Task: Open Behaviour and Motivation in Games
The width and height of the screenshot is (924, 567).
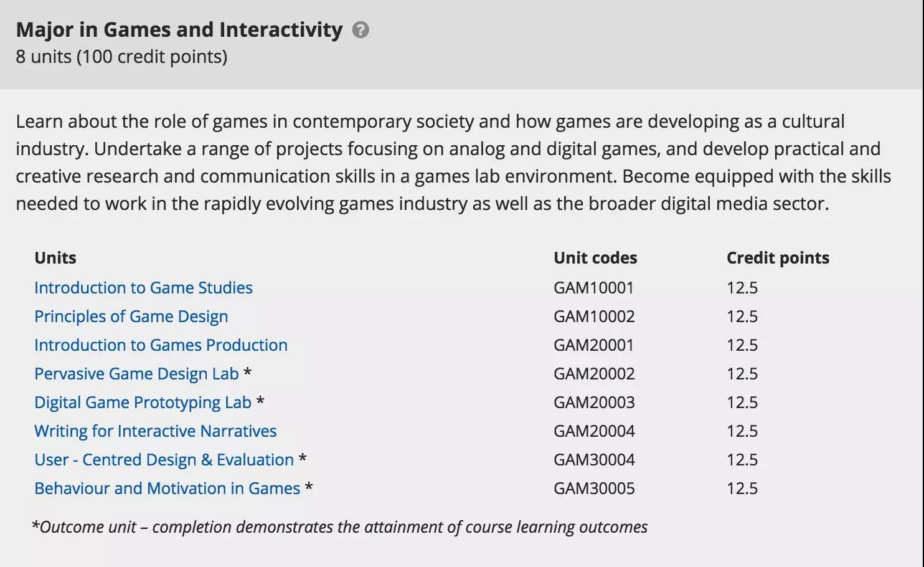Action: coord(167,488)
